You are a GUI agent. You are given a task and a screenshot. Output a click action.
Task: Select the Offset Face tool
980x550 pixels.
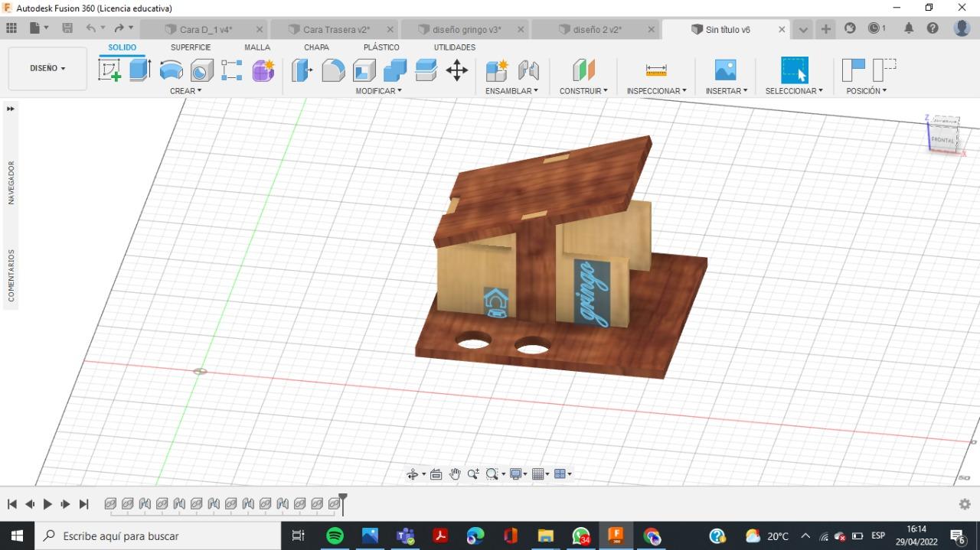click(426, 70)
